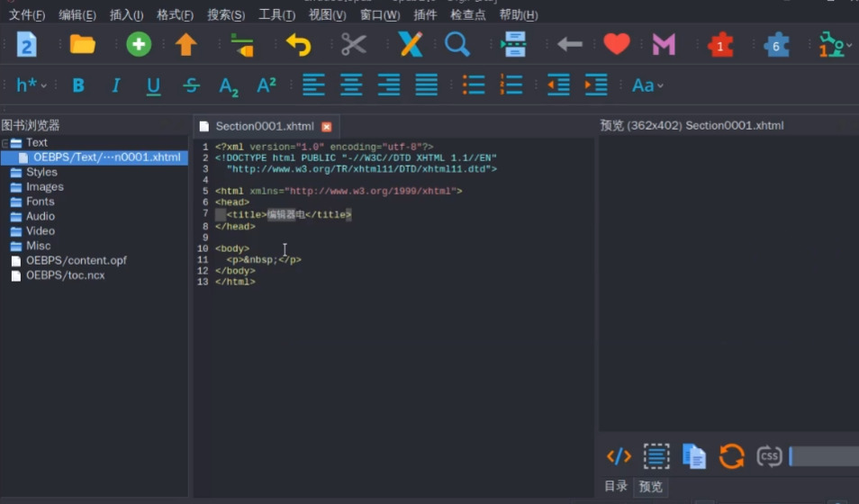Click the preview zoom slider bar
The height and width of the screenshot is (504, 859).
[824, 456]
